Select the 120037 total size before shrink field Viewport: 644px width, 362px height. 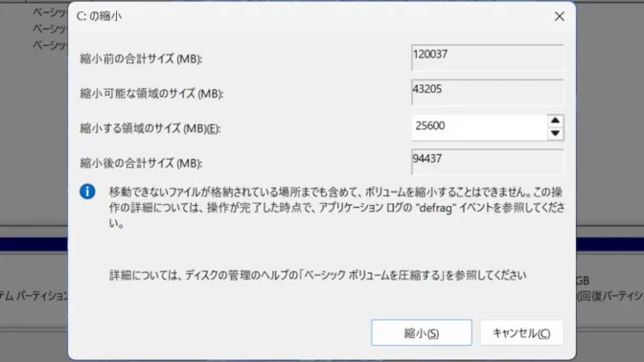click(x=488, y=57)
